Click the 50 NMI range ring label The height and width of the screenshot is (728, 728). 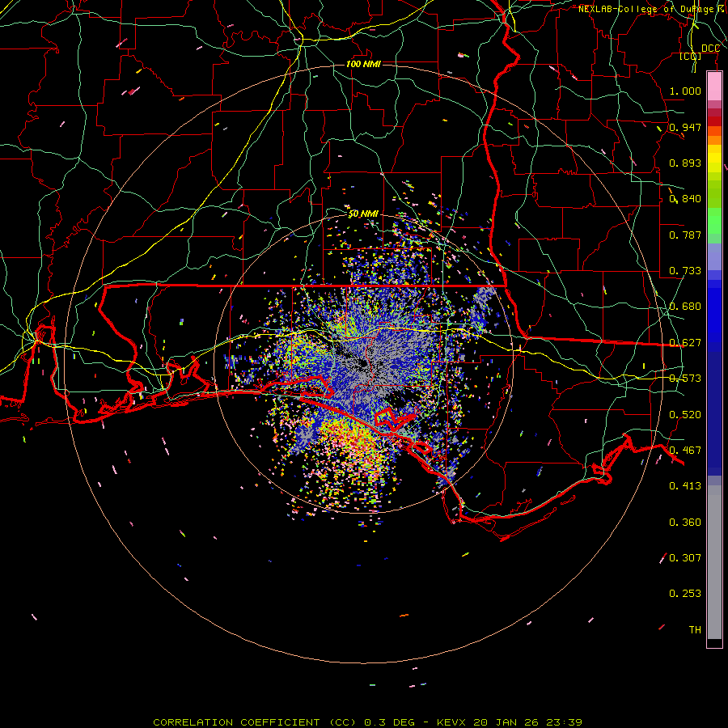[363, 214]
